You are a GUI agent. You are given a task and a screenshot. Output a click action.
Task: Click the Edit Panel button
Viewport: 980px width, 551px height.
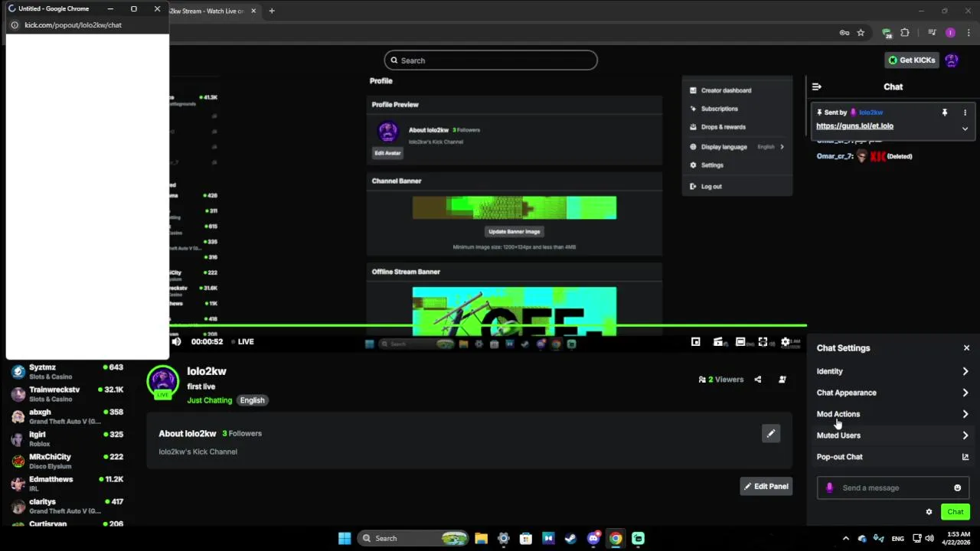[765, 486]
